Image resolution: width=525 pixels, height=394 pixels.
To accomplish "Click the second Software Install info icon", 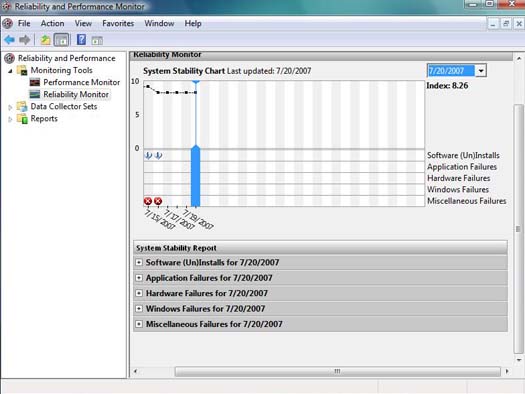I will [x=159, y=155].
